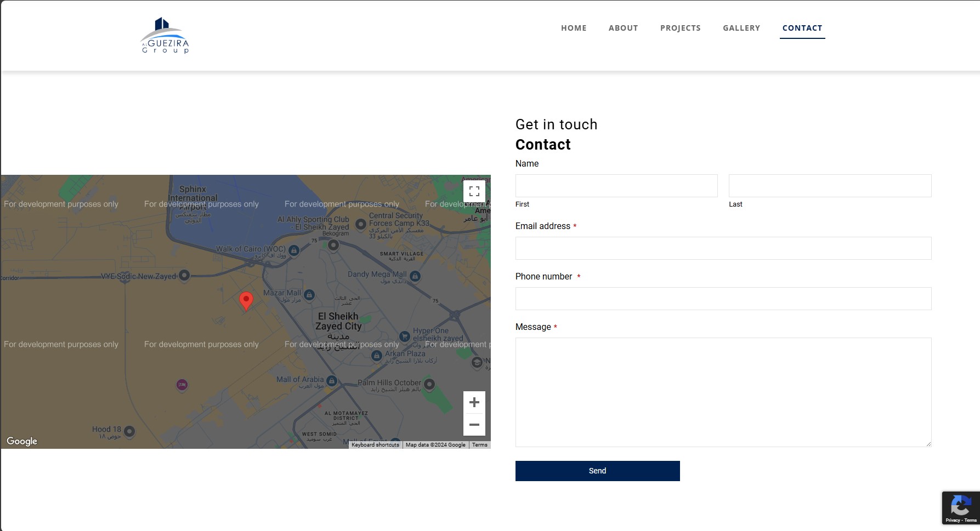
Task: Open the map Terms link
Action: (x=480, y=445)
